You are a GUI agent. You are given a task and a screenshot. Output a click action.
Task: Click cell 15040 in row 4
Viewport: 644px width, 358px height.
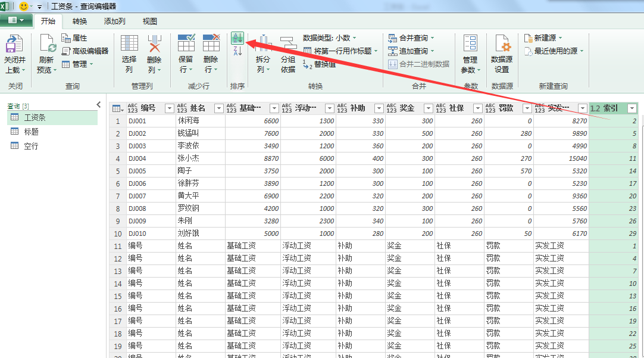click(561, 158)
